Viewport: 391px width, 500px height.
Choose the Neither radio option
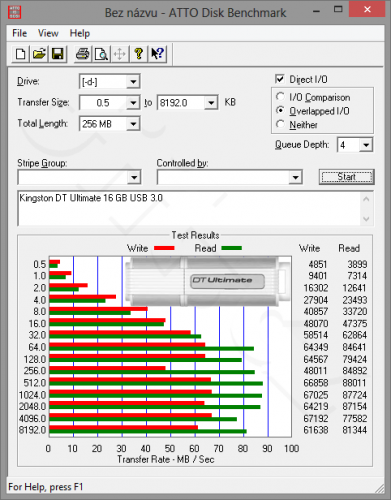pos(280,124)
